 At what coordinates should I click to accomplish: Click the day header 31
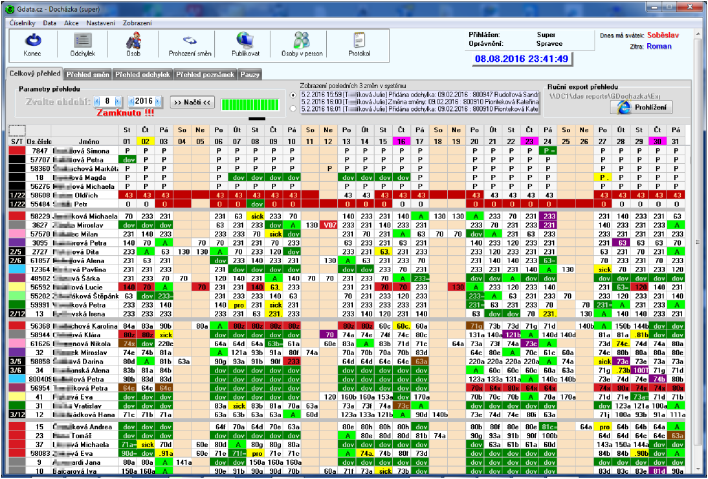pos(675,141)
